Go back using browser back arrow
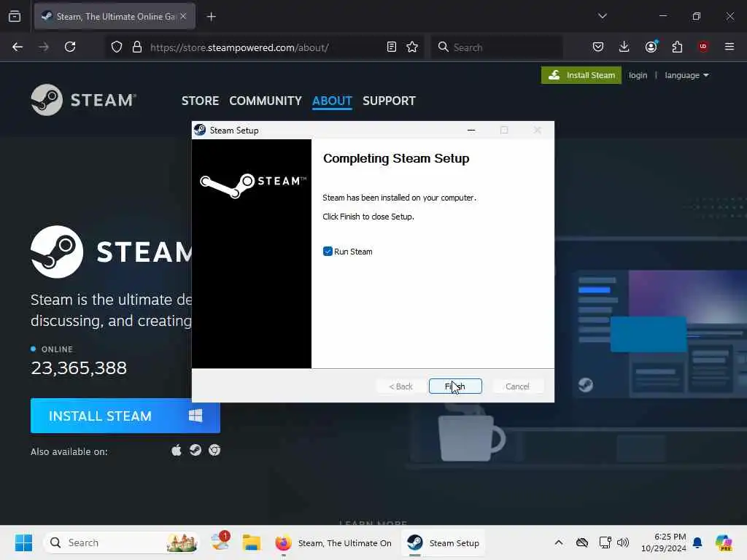This screenshot has width=747, height=560. (18, 47)
